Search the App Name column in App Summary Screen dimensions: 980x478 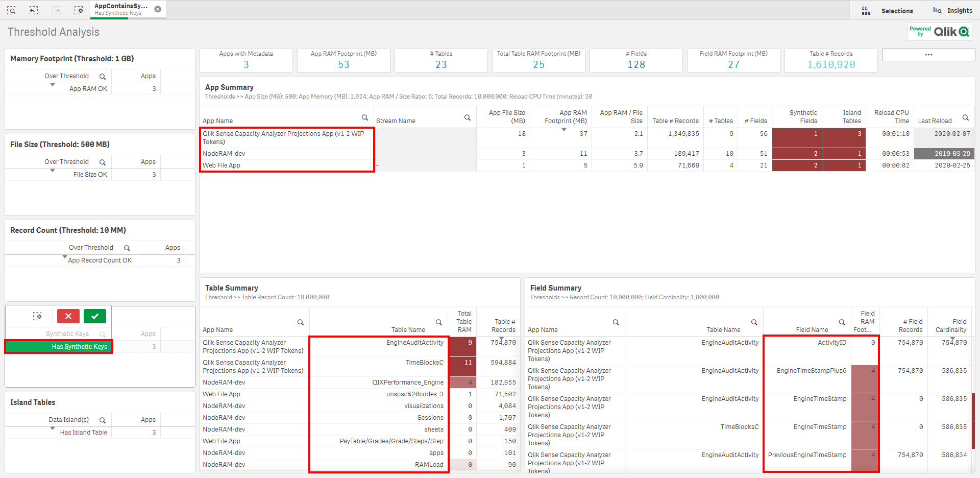click(x=365, y=118)
